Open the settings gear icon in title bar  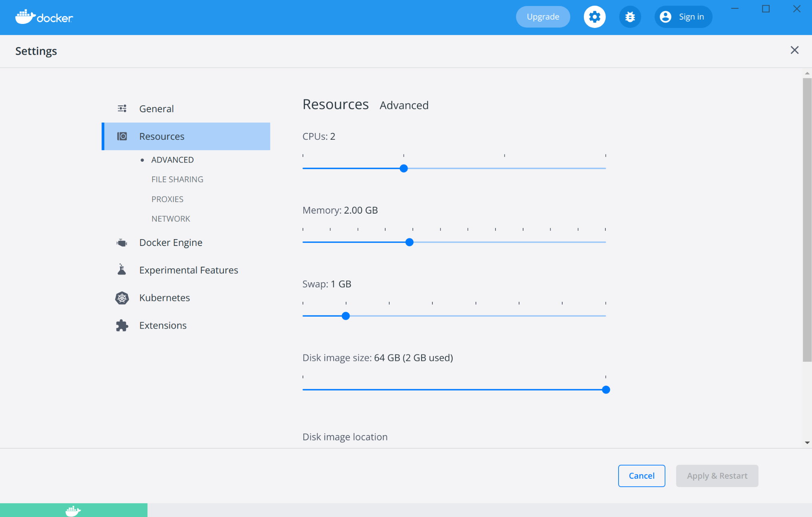tap(595, 17)
